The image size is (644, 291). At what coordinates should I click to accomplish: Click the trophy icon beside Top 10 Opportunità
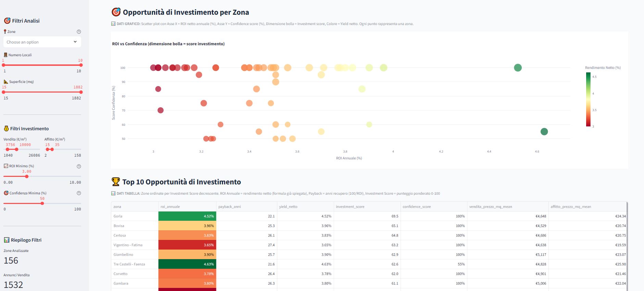click(115, 182)
